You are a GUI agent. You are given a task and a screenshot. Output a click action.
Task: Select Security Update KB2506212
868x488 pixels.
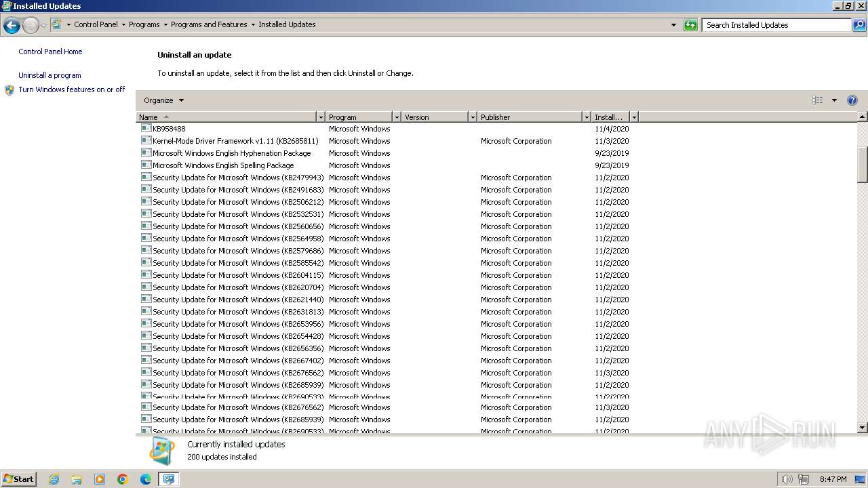[387, 202]
